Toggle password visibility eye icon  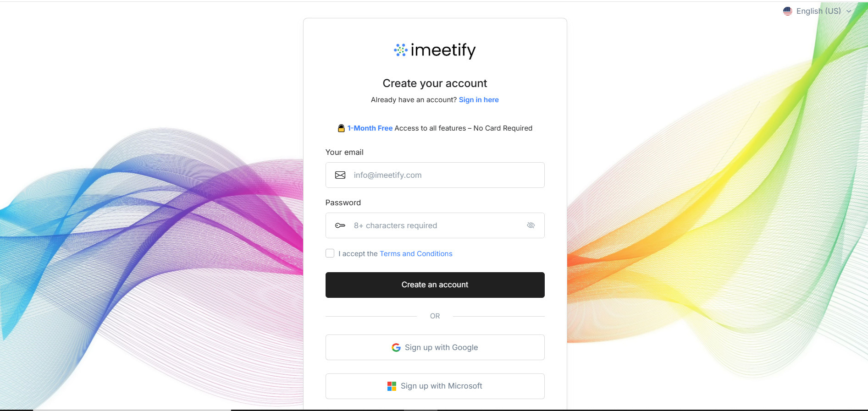click(531, 225)
